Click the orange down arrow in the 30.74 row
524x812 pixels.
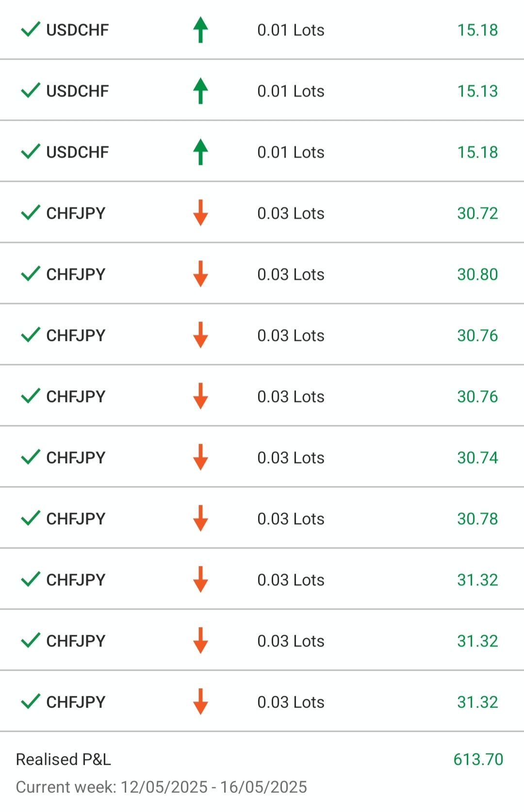click(x=200, y=457)
